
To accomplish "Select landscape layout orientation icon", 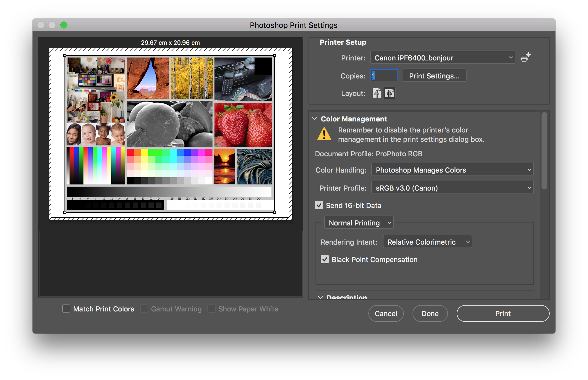I will pyautogui.click(x=389, y=93).
